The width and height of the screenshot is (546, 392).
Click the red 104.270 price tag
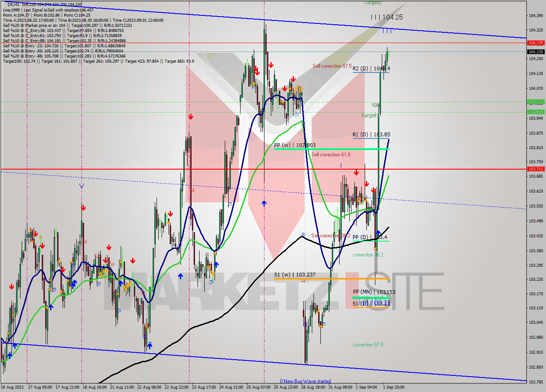pos(536,43)
